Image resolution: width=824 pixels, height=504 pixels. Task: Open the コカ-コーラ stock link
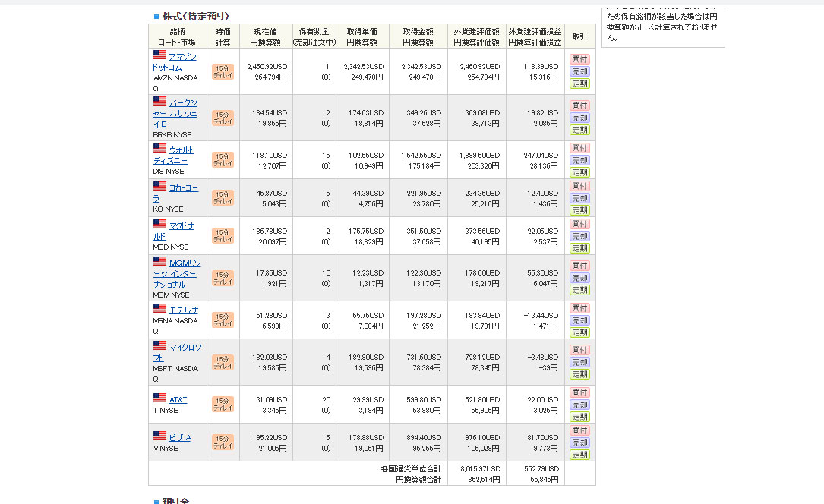176,194
